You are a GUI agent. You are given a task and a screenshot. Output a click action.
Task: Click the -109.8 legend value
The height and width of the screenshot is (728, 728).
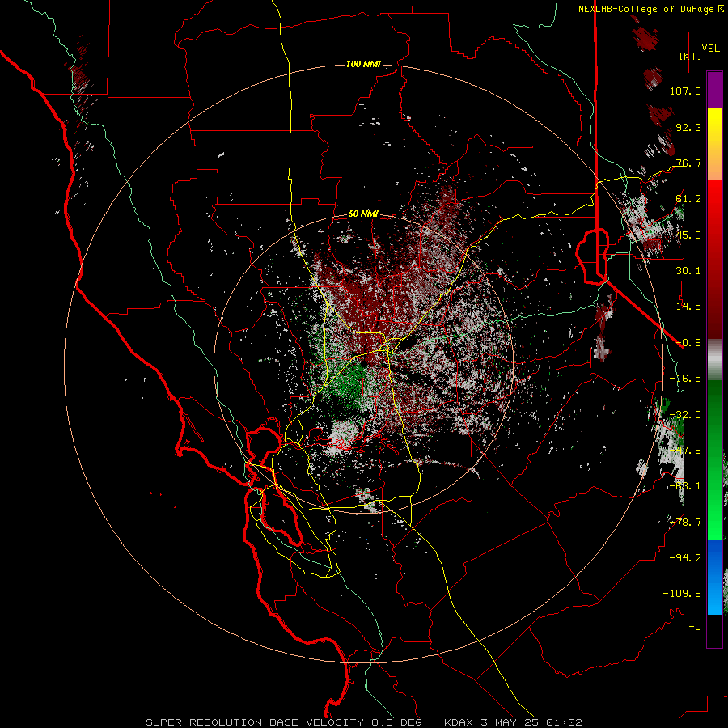682,594
